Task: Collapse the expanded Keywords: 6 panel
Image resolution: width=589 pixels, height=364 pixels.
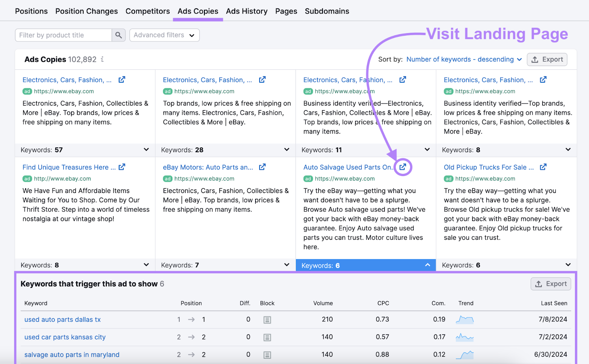Action: (x=427, y=265)
